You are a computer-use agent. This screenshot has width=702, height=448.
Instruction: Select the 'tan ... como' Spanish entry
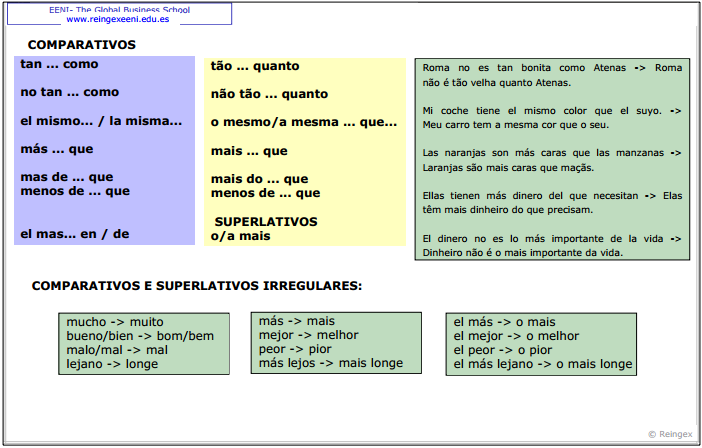click(x=59, y=64)
